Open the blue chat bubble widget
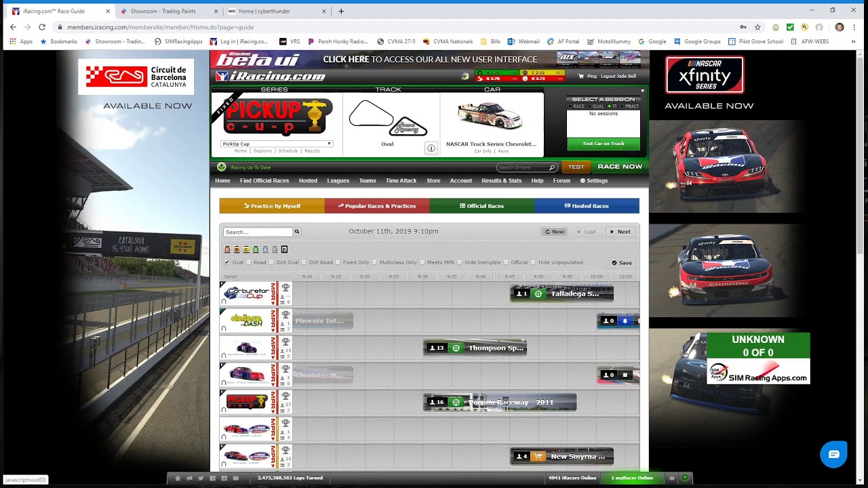This screenshot has height=488, width=868. point(833,454)
